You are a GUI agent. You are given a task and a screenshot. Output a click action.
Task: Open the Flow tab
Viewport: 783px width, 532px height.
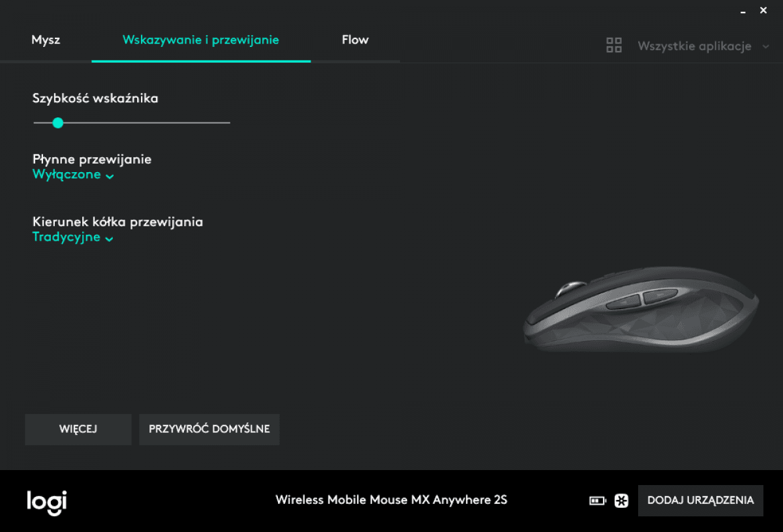click(355, 40)
